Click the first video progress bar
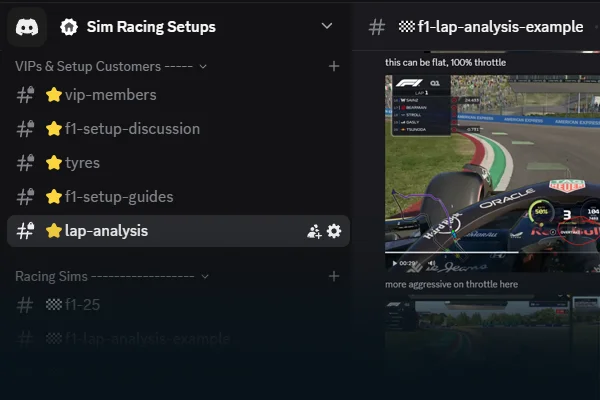 (492, 252)
